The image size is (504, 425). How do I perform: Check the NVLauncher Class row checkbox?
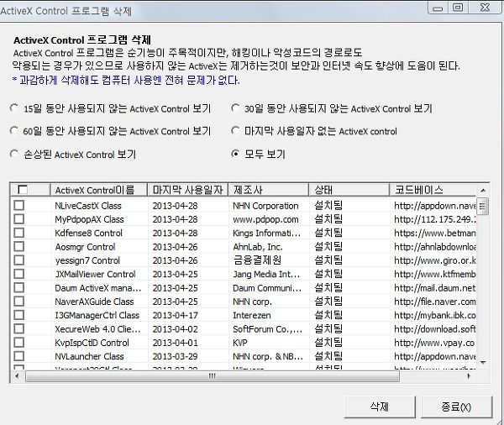[x=19, y=356]
